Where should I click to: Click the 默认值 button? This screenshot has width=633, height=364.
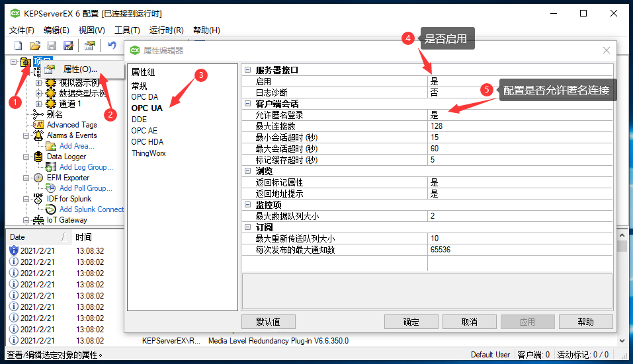pyautogui.click(x=269, y=322)
